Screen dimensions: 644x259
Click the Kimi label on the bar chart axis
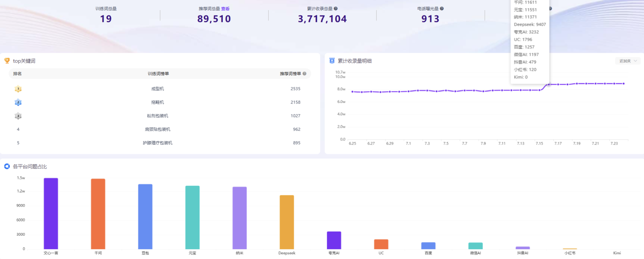coord(617,253)
